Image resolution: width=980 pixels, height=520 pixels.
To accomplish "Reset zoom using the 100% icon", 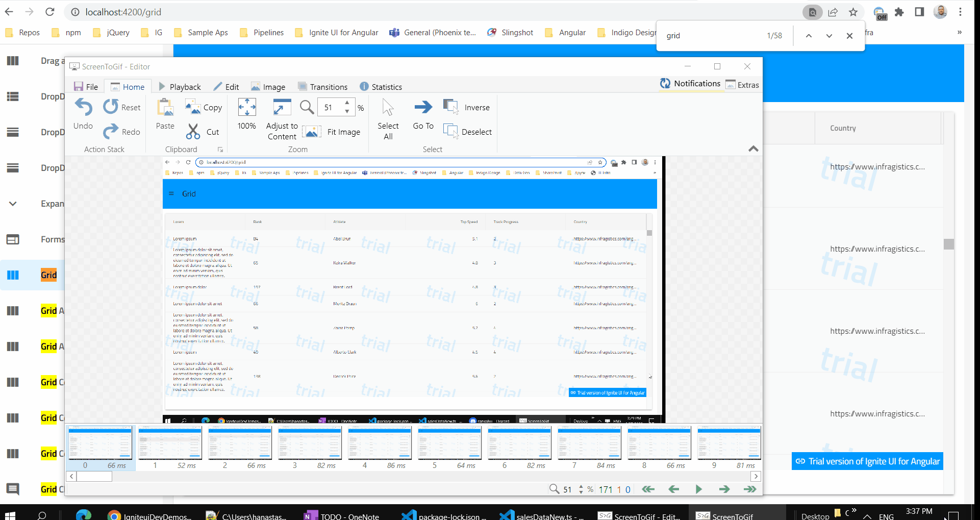I will pos(246,107).
